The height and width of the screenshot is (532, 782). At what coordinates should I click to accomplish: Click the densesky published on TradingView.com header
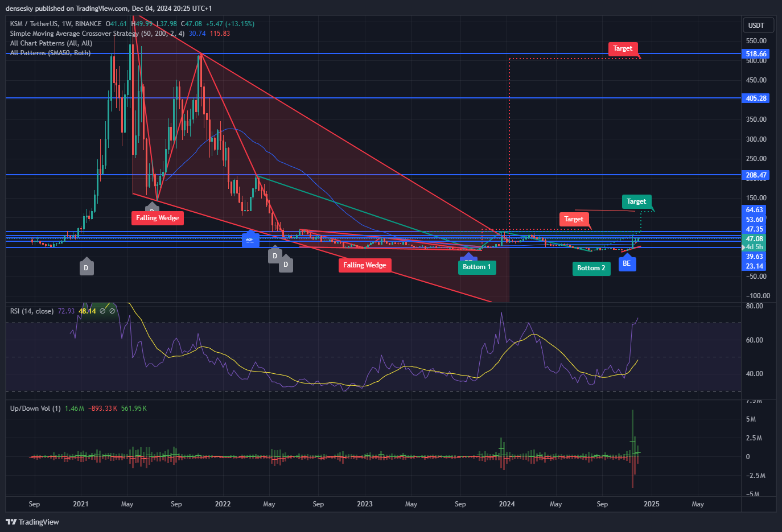pyautogui.click(x=109, y=9)
